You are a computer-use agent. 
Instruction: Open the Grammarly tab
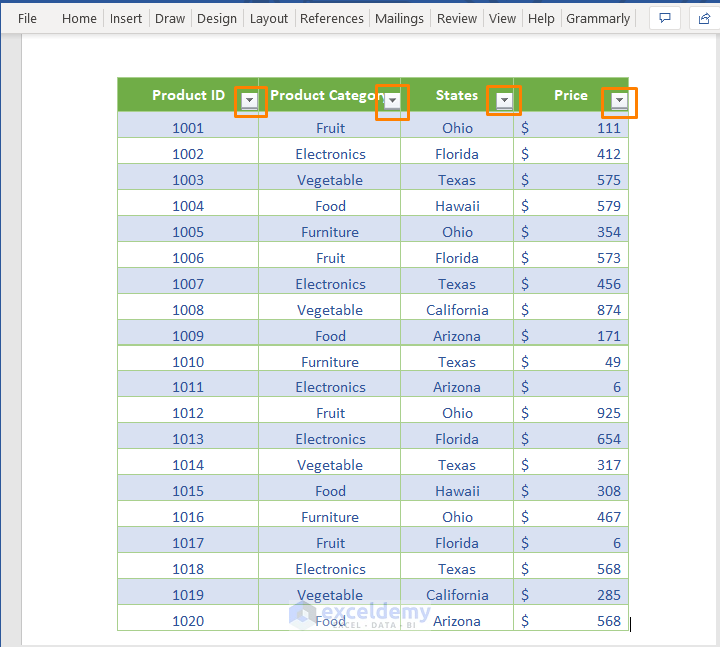click(598, 18)
